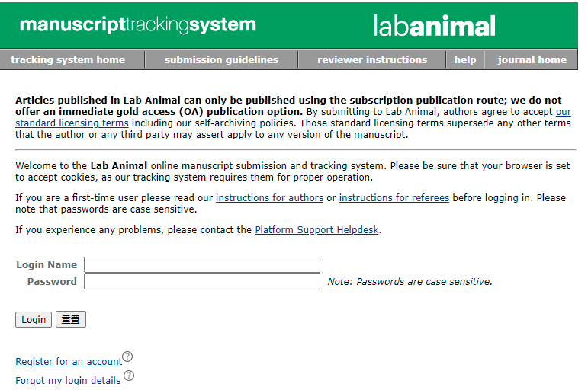The height and width of the screenshot is (390, 588).
Task: Open the instructions for referees link
Action: click(394, 197)
